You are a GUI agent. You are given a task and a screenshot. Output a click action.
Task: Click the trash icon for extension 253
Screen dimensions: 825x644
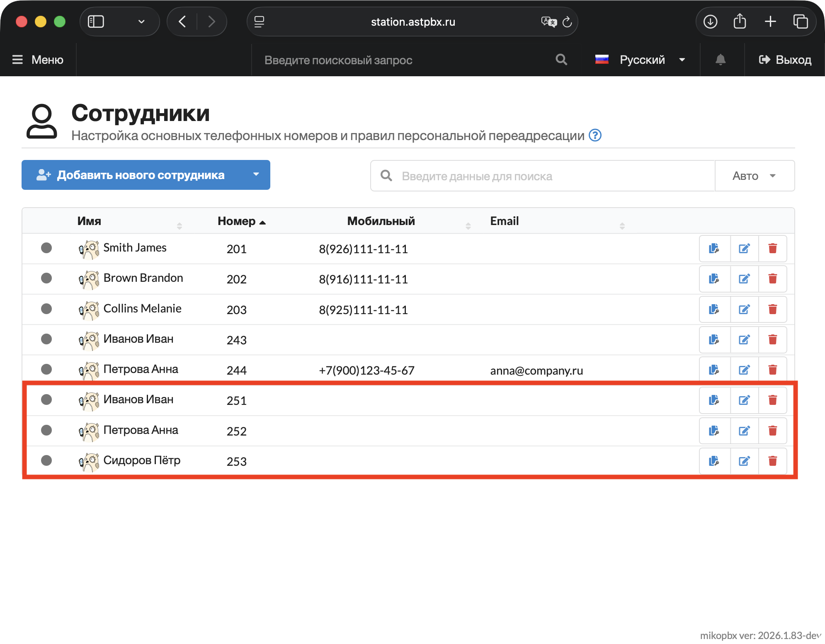coord(772,461)
